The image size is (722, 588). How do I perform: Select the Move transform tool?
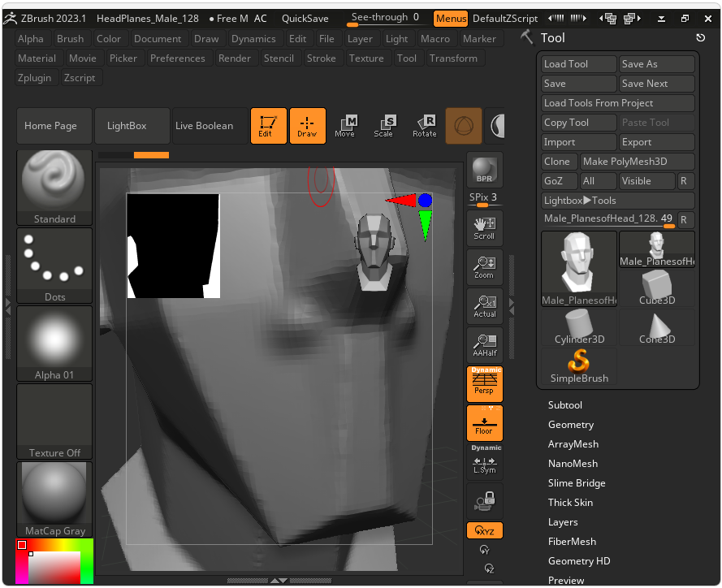point(345,126)
